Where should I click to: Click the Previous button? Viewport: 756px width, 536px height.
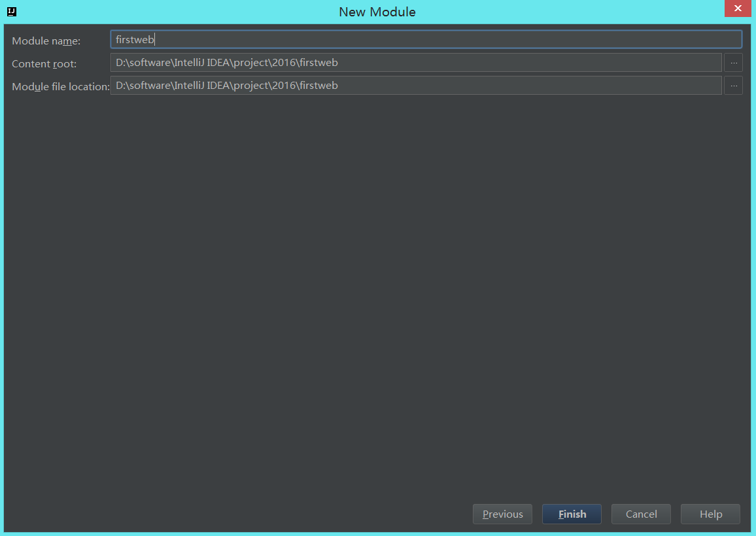click(x=502, y=514)
